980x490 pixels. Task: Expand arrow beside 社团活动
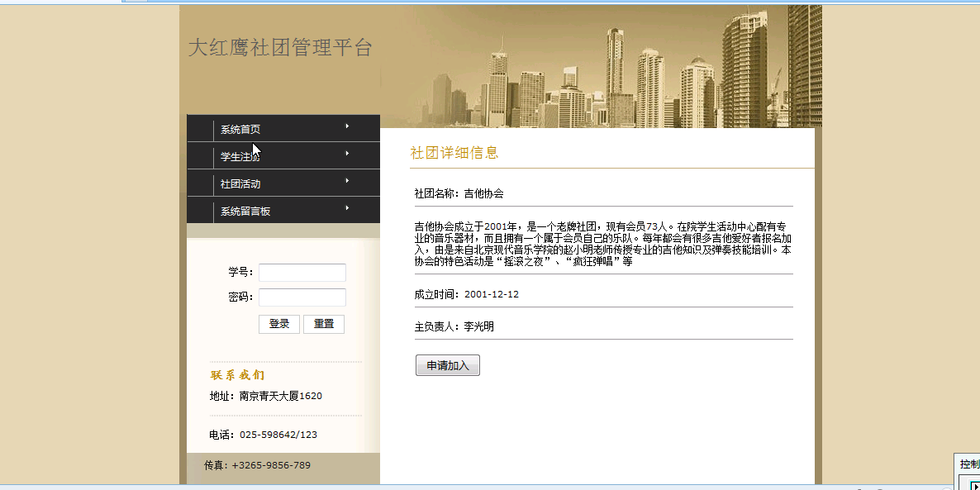click(347, 181)
